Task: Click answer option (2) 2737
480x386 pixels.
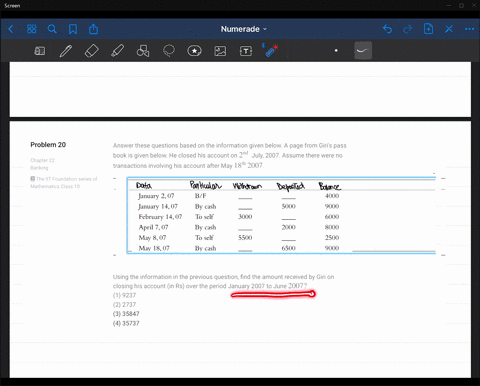Action: pos(124,305)
